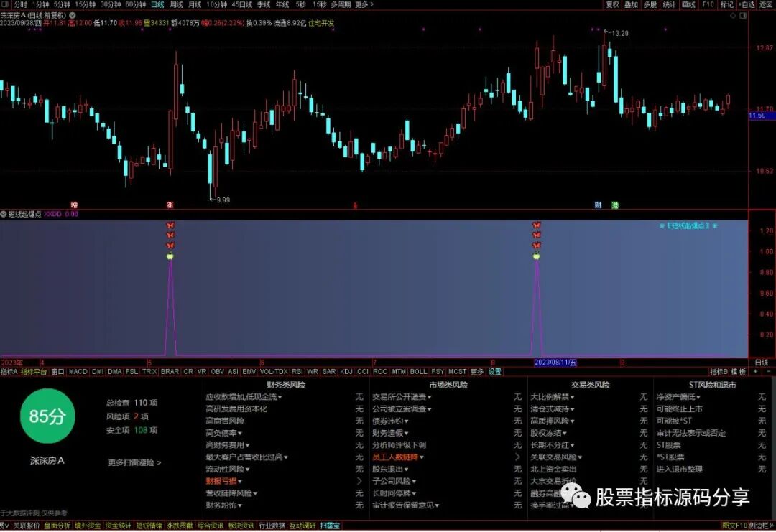Select BOLL indicator
Image resolution: width=776 pixels, height=532 pixels.
418,371
